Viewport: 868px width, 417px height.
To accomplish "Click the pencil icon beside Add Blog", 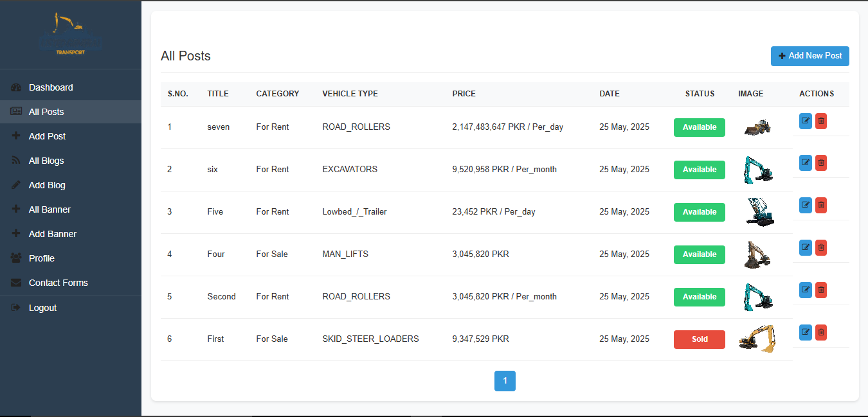I will pos(17,185).
